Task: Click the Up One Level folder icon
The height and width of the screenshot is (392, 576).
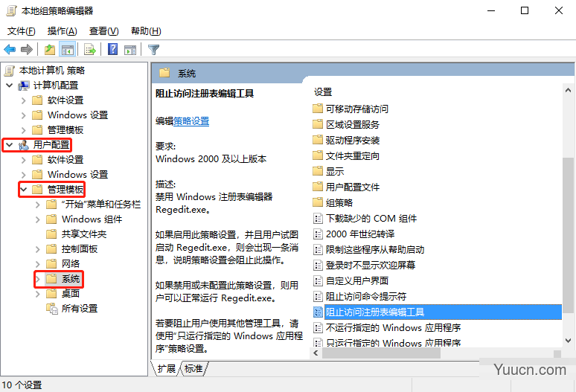Action: [49, 50]
